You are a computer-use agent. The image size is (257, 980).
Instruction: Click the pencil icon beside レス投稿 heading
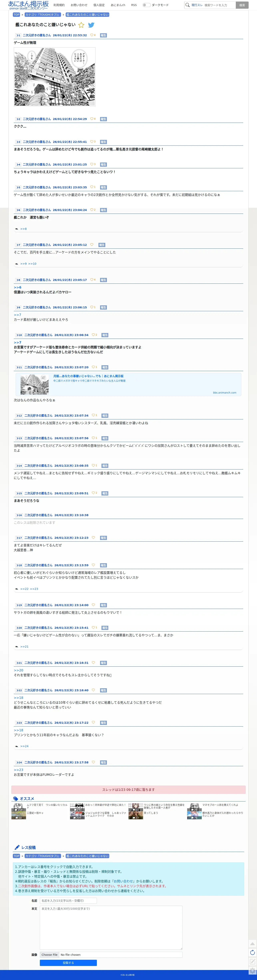point(17,847)
